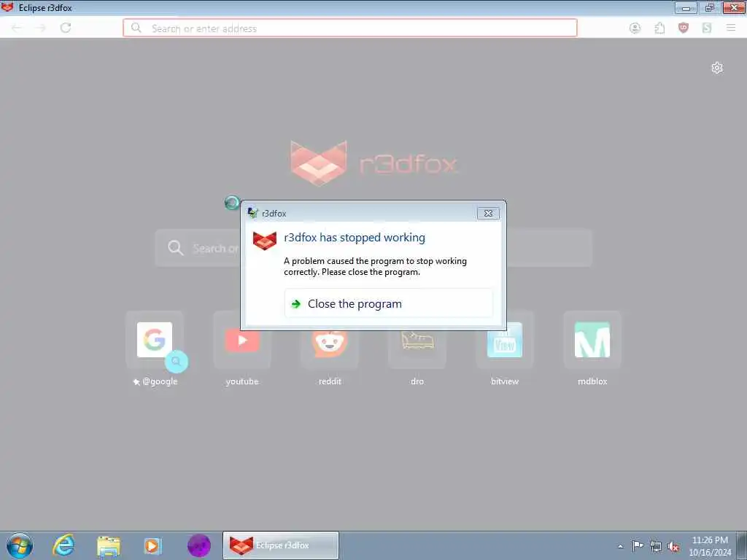747x560 pixels.
Task: Click the new tab page search box
Action: [x=373, y=248]
